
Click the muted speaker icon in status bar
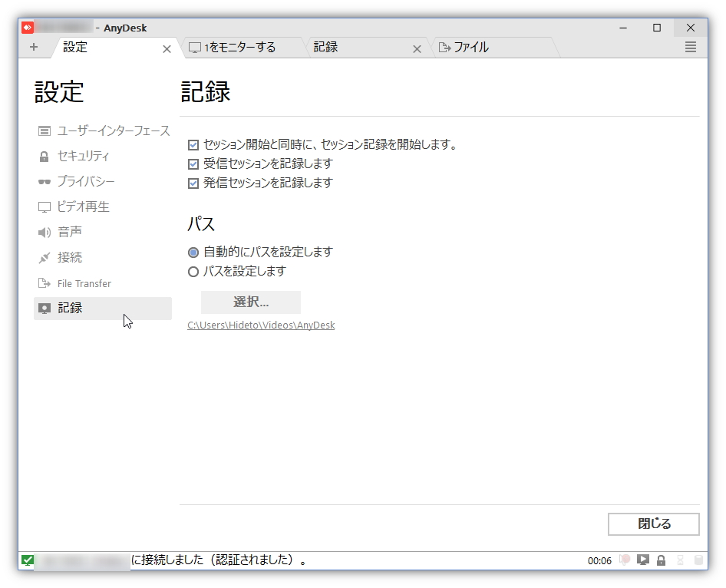tap(623, 560)
